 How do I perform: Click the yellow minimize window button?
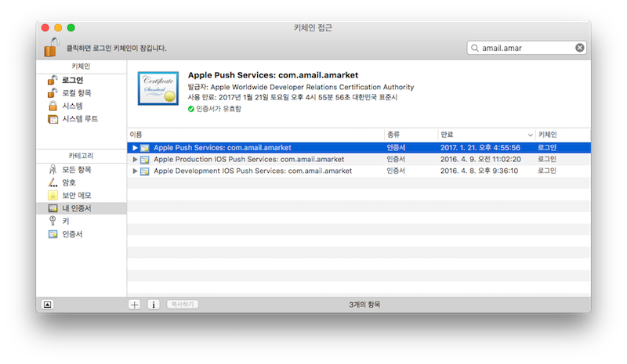click(x=58, y=27)
